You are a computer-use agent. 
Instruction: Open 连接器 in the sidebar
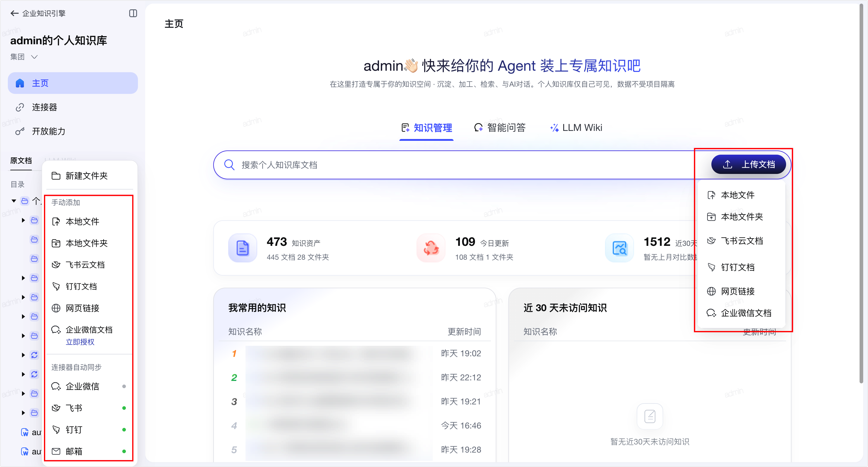click(73, 107)
